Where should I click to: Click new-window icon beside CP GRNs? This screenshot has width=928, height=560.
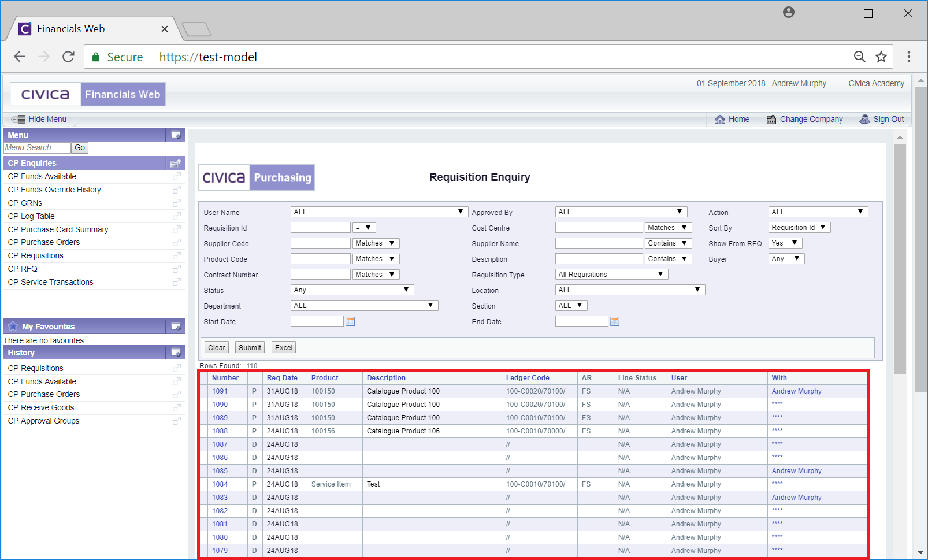click(x=177, y=203)
